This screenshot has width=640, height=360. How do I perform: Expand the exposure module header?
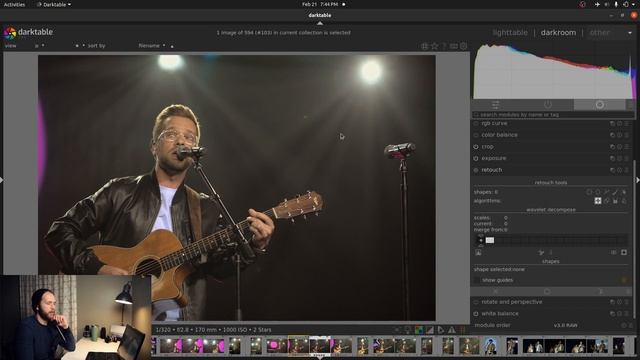coord(493,158)
